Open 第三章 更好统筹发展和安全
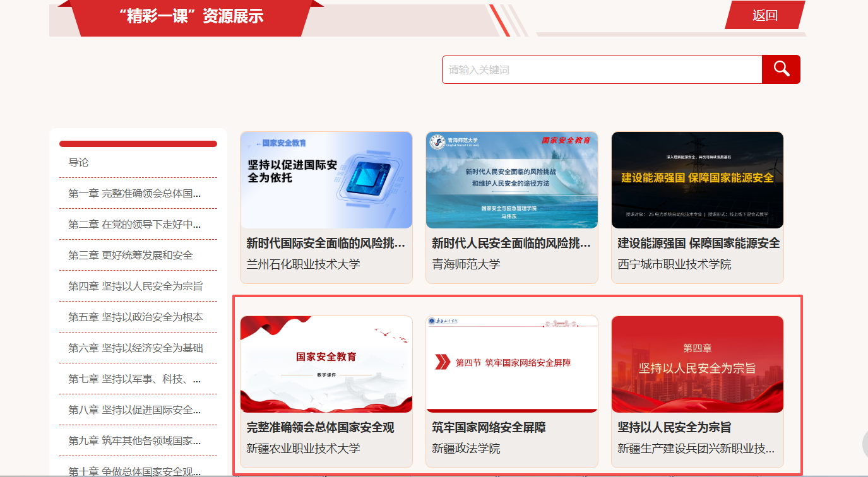Screen dimensions: 868x477 pos(131,255)
